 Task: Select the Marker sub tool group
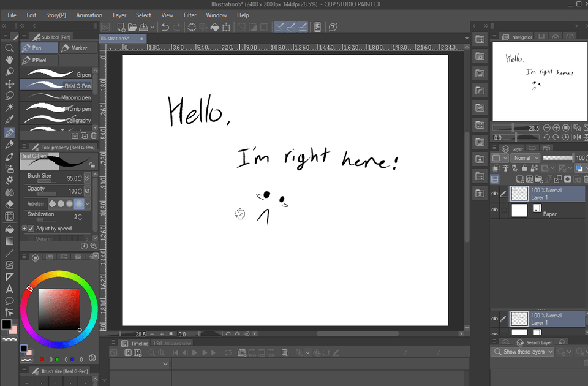click(x=78, y=48)
